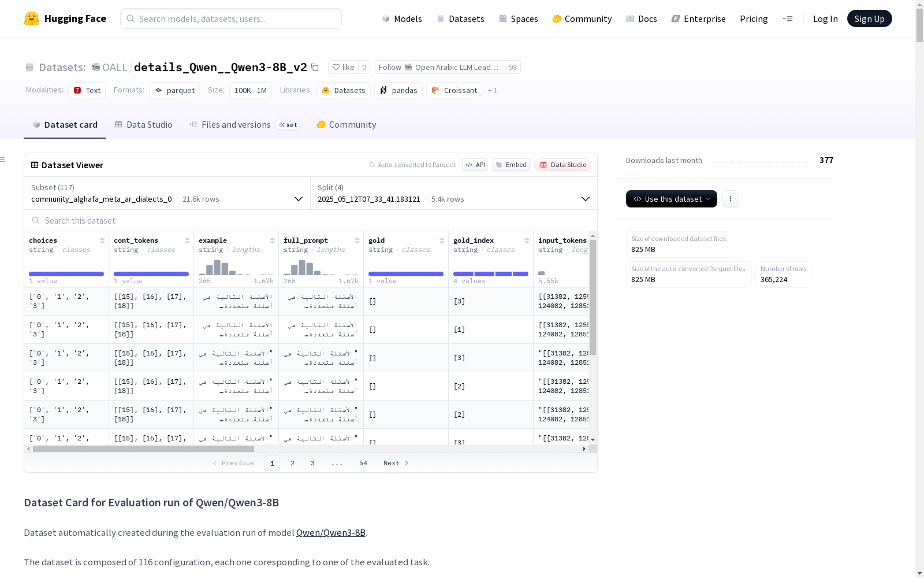Screen dimensions: 924x578
Task: Click the table vertical scrollbar thumb
Action: (x=593, y=297)
